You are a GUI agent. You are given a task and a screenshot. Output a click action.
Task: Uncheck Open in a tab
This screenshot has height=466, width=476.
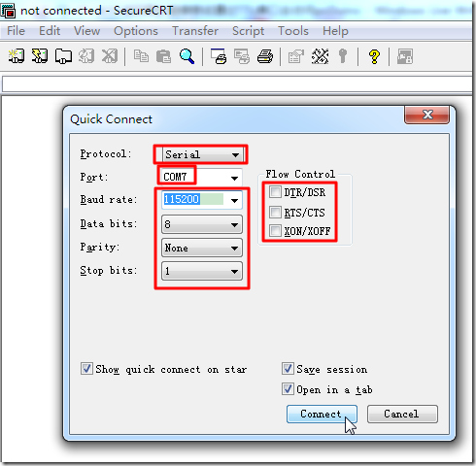click(x=288, y=389)
